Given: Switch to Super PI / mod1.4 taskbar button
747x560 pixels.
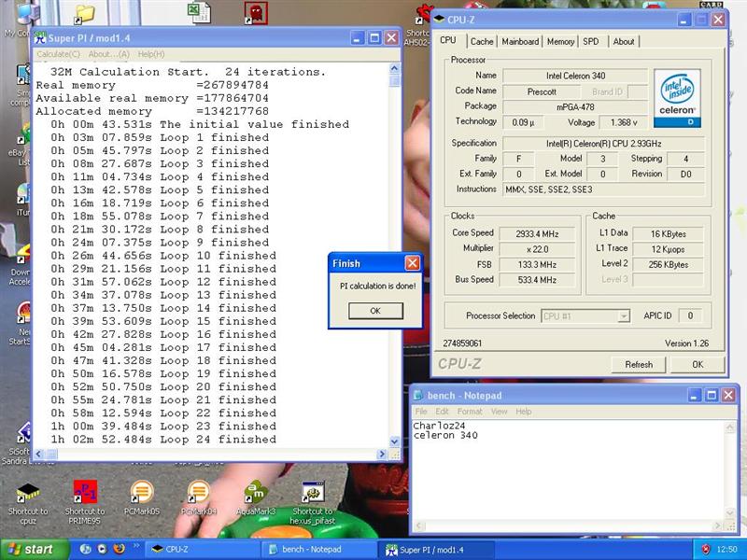Looking at the screenshot, I should click(x=436, y=549).
